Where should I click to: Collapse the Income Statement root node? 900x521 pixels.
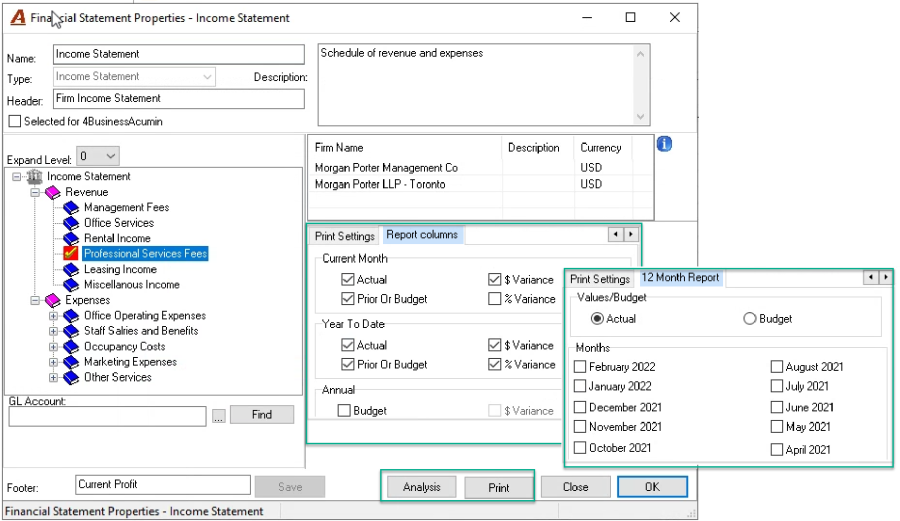(17, 177)
